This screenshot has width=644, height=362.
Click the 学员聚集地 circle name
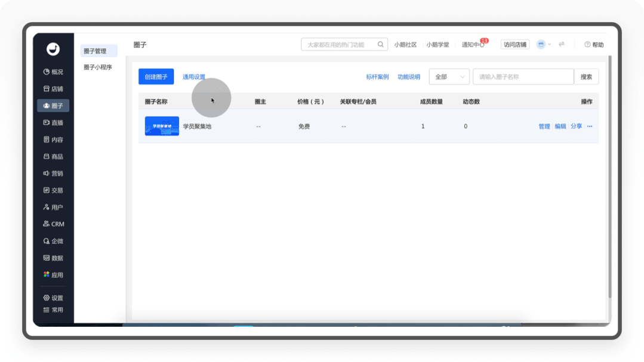(197, 126)
